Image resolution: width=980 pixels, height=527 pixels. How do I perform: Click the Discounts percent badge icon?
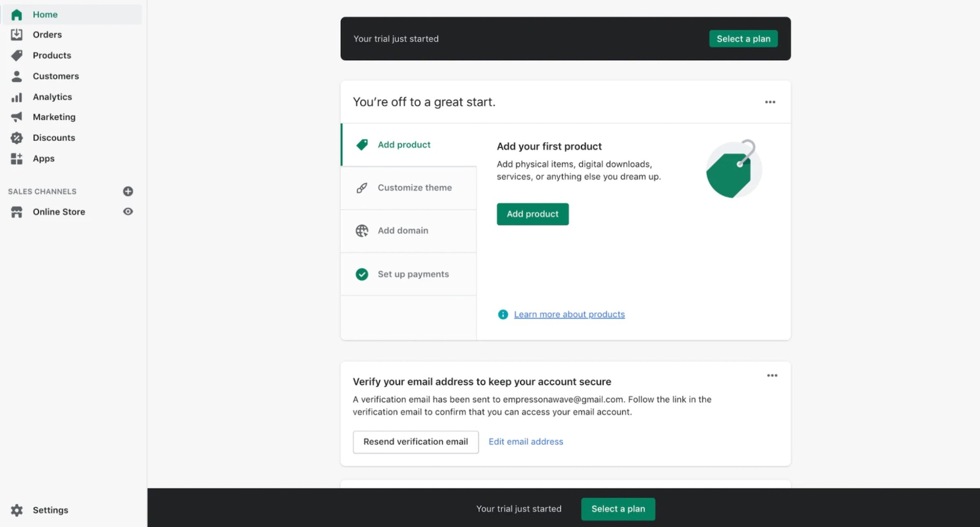[17, 138]
